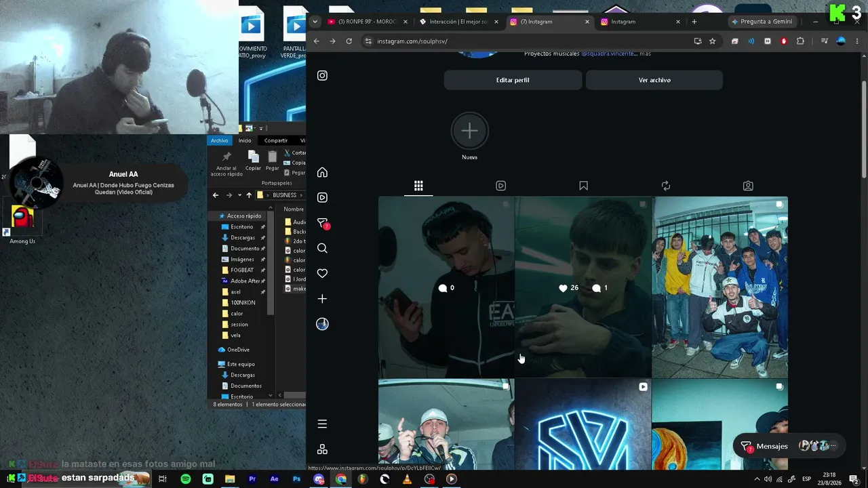
Task: Click the address bar with instagram.com/soulphsv/
Action: click(526, 41)
